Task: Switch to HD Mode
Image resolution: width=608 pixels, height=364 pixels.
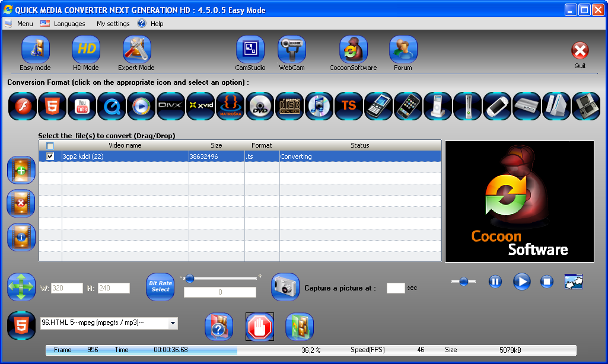Action: point(85,49)
